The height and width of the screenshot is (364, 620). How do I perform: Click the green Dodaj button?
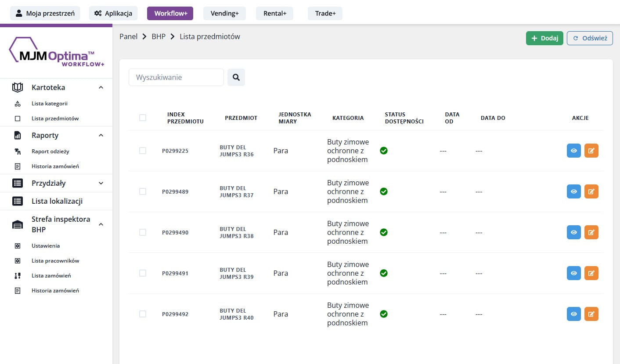pyautogui.click(x=544, y=38)
